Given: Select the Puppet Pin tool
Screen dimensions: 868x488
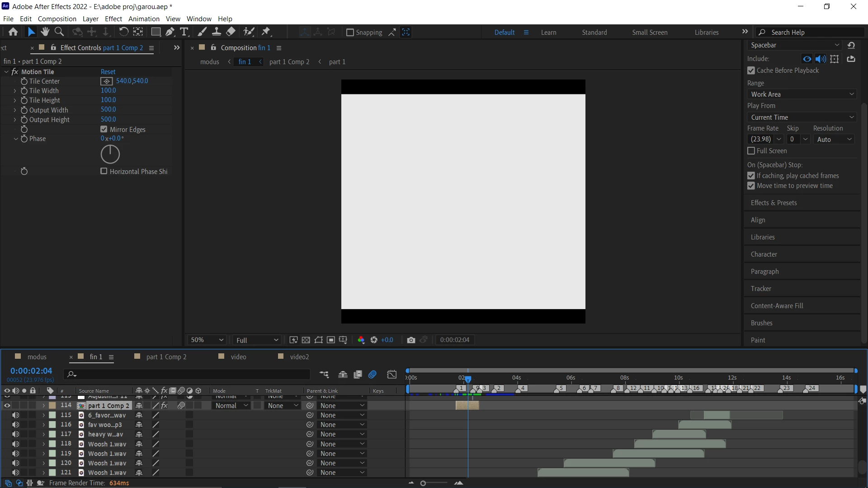Looking at the screenshot, I should 266,32.
